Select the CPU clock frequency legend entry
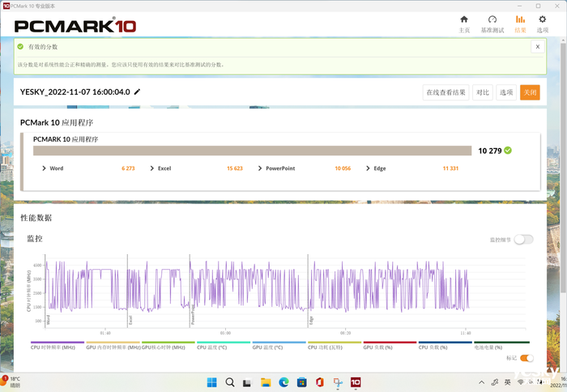 coord(58,345)
